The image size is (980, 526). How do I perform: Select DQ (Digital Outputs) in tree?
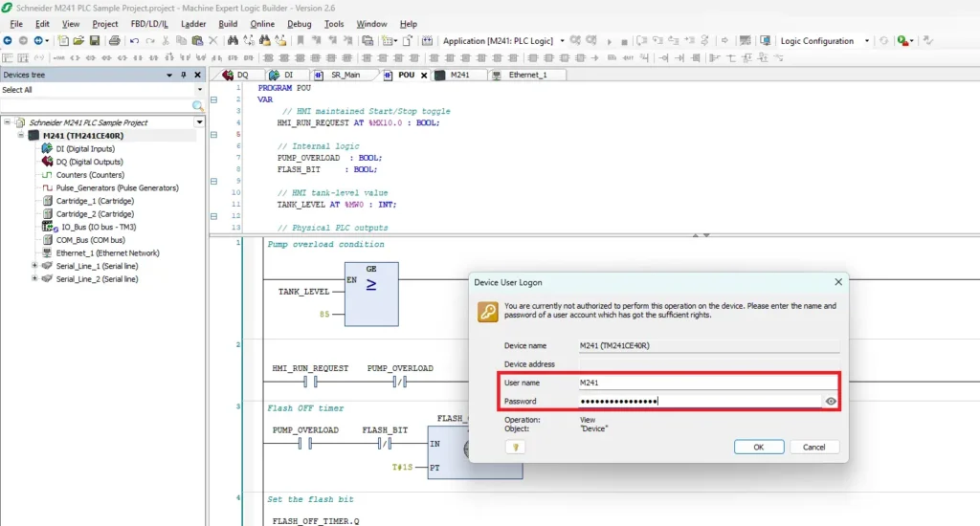[x=89, y=162]
